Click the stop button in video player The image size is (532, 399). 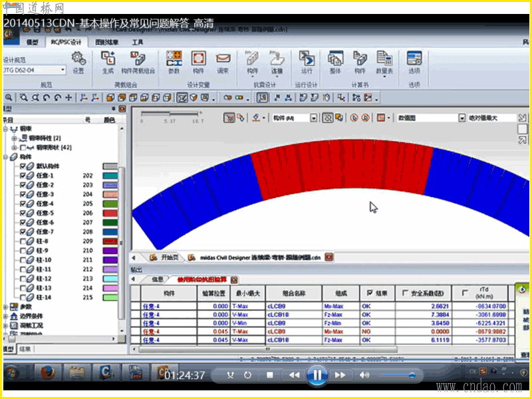click(270, 375)
